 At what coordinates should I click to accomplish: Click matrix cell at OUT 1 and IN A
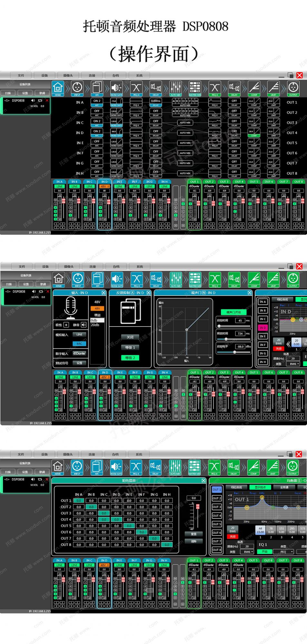point(79,501)
